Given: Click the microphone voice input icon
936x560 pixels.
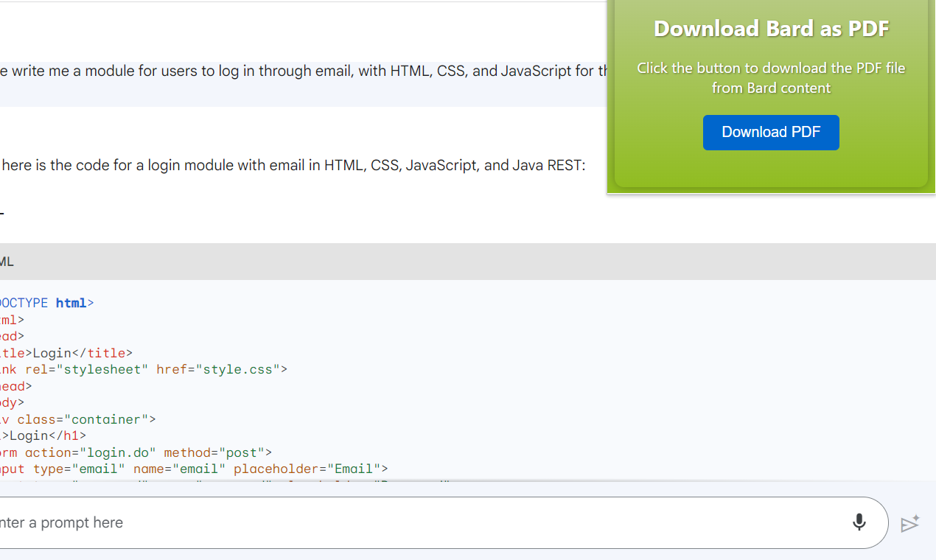Looking at the screenshot, I should pyautogui.click(x=859, y=522).
